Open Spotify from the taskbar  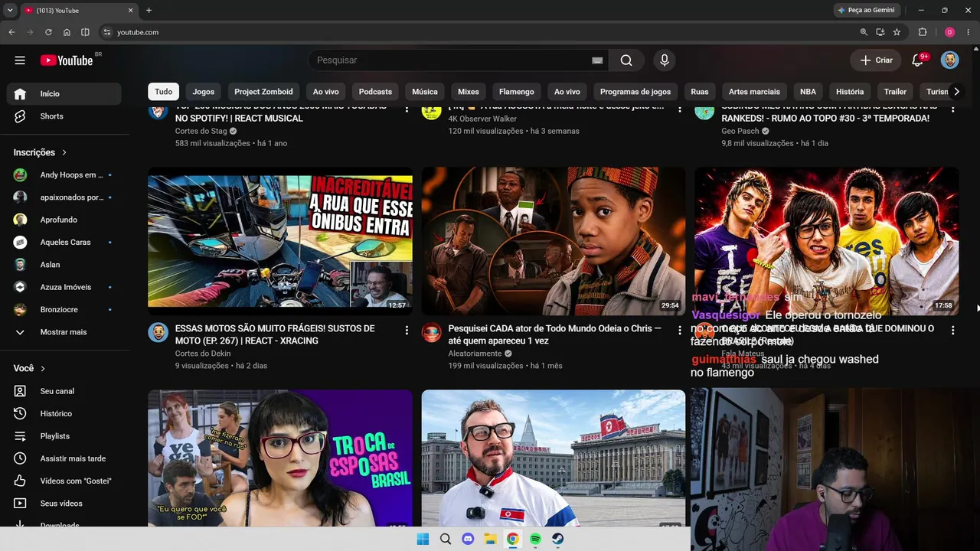click(535, 539)
